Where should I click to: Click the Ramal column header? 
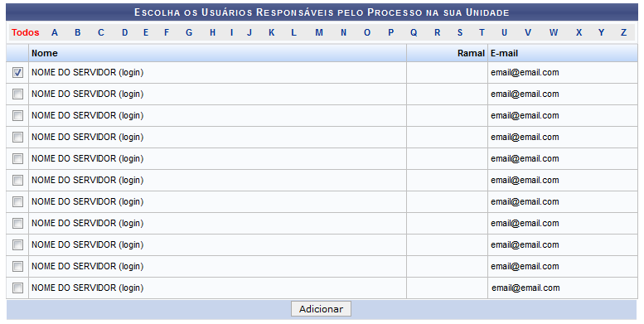[x=471, y=53]
